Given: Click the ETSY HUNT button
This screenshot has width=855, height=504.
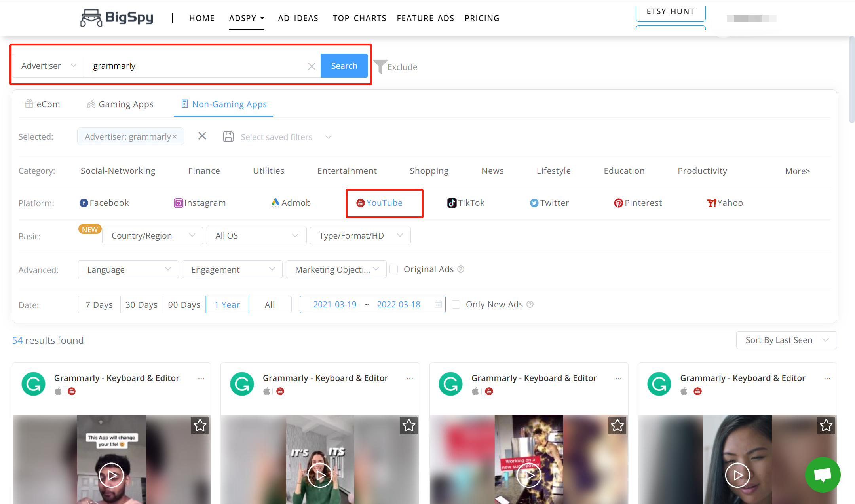Looking at the screenshot, I should (671, 12).
